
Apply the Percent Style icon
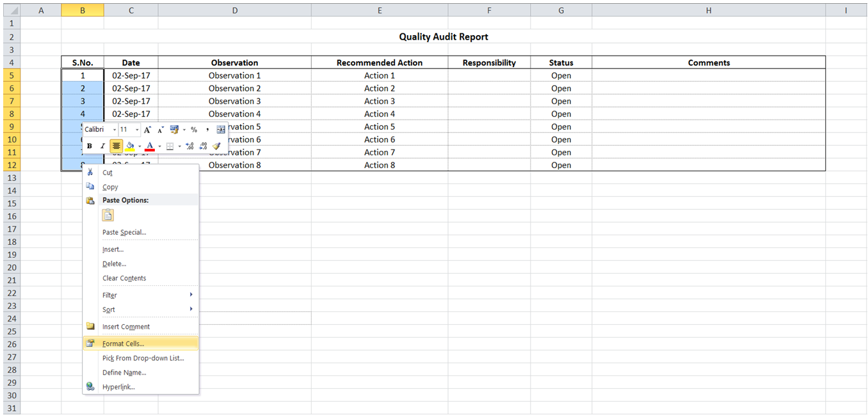tap(195, 129)
